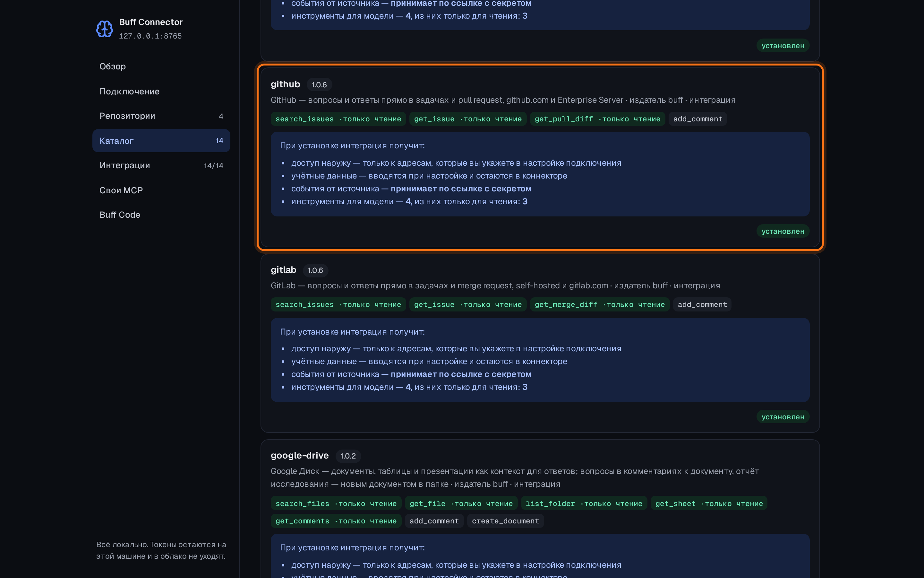924x578 pixels.
Task: Click установлен badge in github card
Action: click(x=783, y=231)
